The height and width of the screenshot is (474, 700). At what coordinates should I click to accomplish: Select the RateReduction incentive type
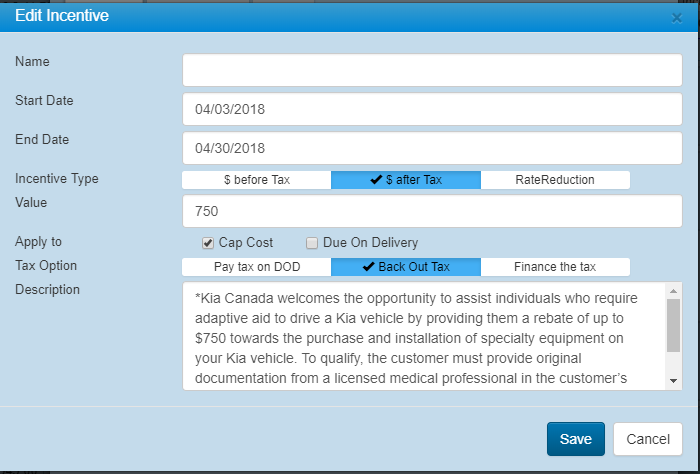(555, 180)
